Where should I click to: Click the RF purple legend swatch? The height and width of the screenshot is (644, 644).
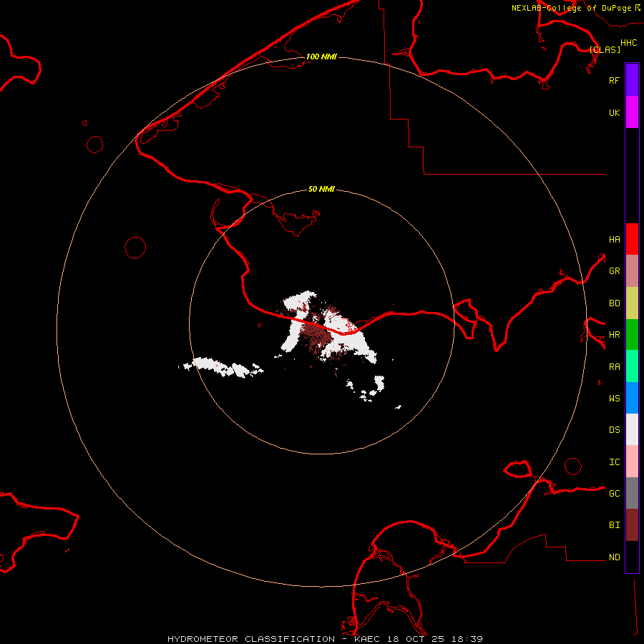632,80
